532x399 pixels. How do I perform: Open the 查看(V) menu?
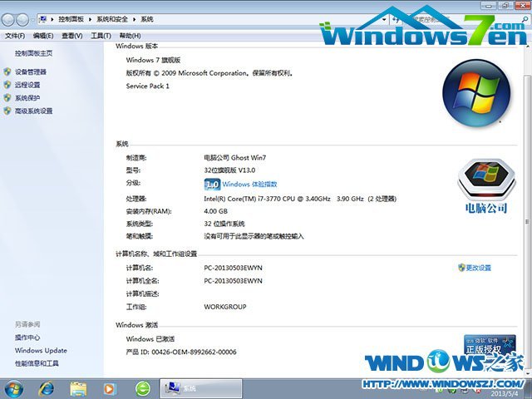coord(72,36)
